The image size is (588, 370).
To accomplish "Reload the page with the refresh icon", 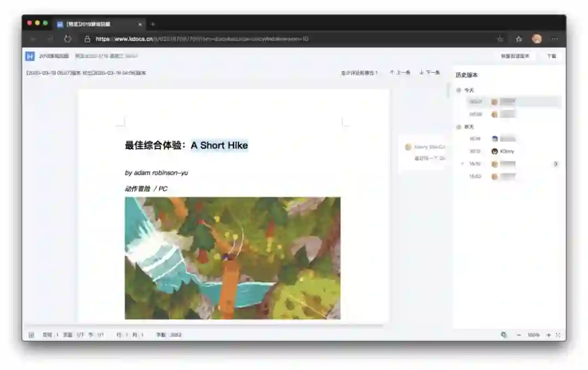I will tap(68, 39).
